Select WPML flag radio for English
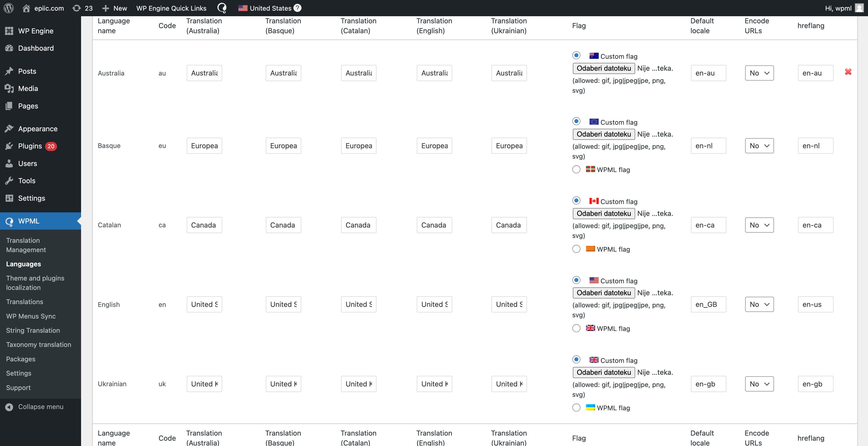The image size is (868, 446). click(576, 328)
